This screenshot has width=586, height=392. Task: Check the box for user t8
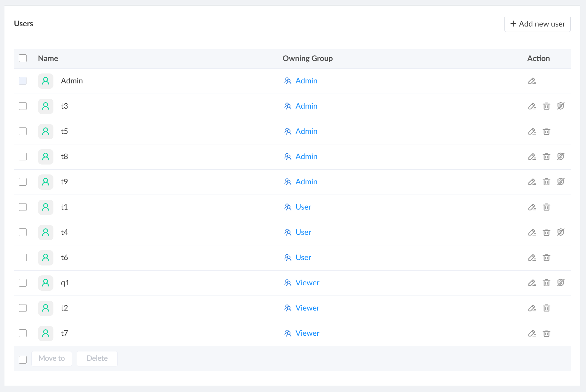(x=23, y=157)
